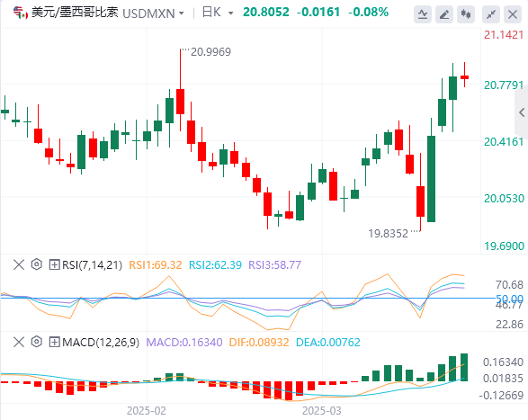Screen dimensions: 528x420
Task: Open the candlestick indicators icon
Action: [466, 14]
